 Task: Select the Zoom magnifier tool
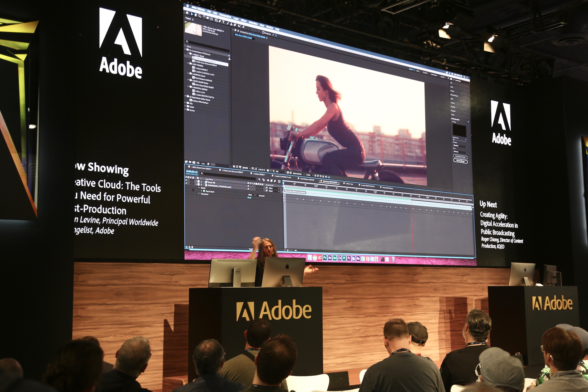(199, 16)
